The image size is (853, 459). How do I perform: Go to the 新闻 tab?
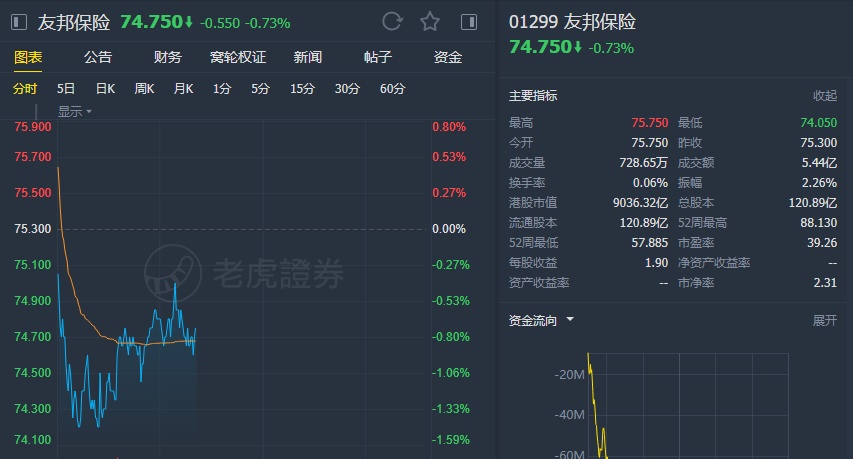(x=308, y=57)
